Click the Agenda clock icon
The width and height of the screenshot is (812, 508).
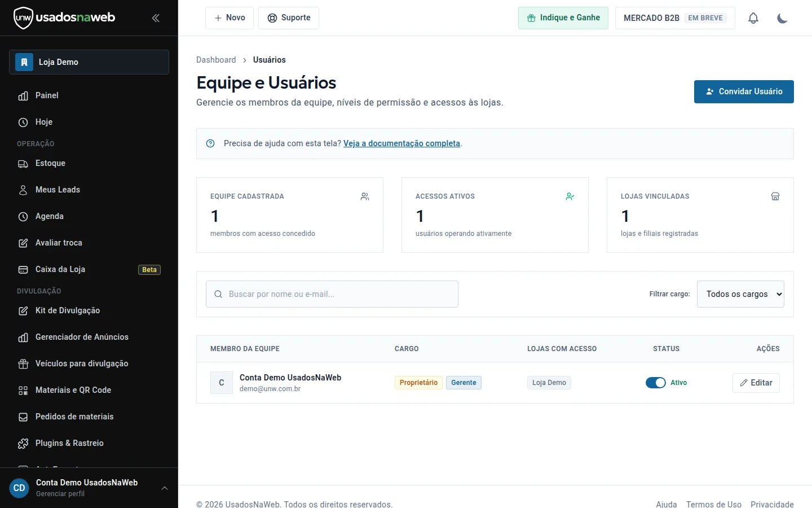[x=23, y=217]
